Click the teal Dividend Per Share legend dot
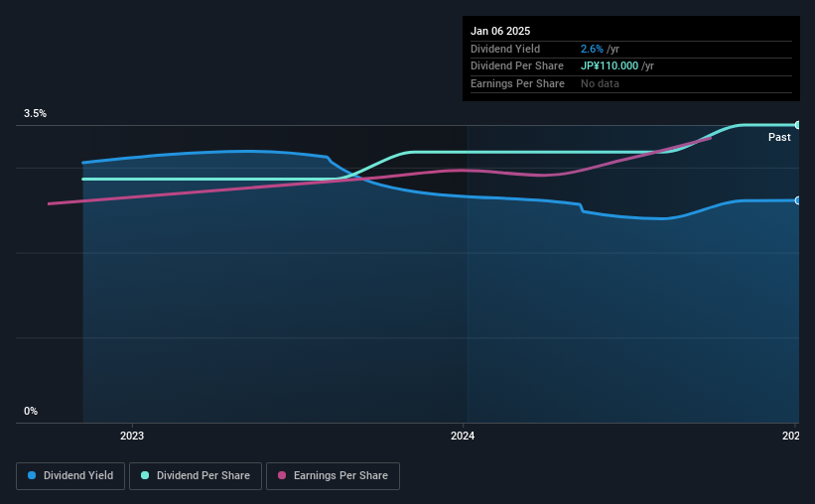This screenshot has height=504, width=815. (145, 475)
